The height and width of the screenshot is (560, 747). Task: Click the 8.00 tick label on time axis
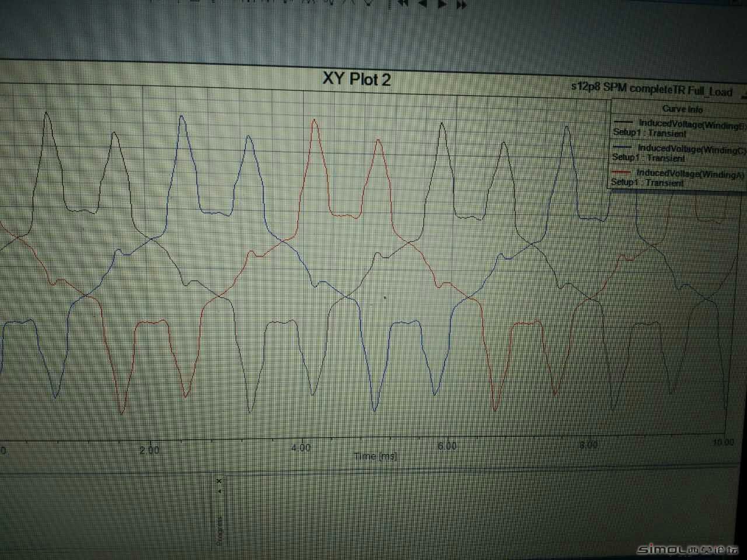(588, 444)
